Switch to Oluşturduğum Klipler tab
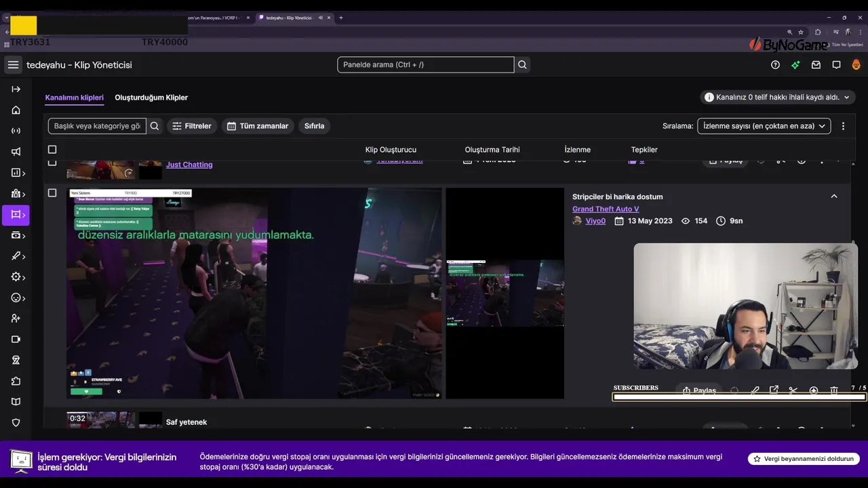This screenshot has height=488, width=868. coord(151,98)
